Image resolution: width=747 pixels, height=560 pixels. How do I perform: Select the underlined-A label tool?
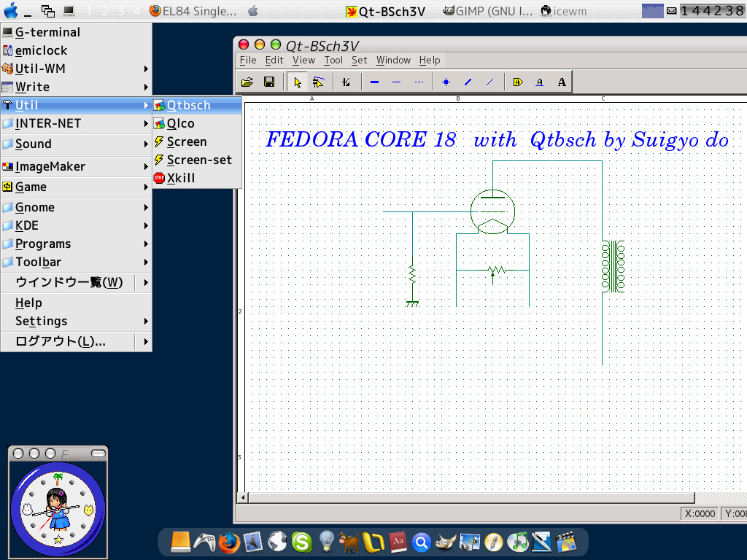541,82
